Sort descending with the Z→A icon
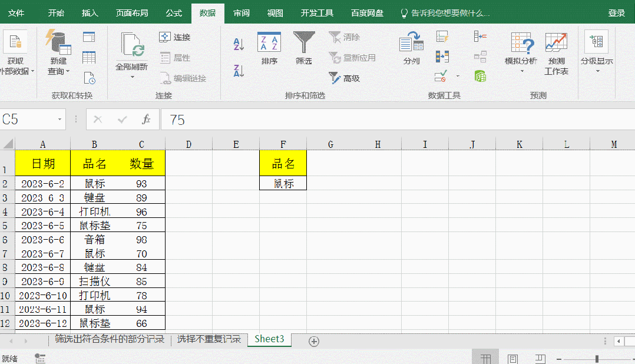The height and width of the screenshot is (364, 635). pos(239,71)
